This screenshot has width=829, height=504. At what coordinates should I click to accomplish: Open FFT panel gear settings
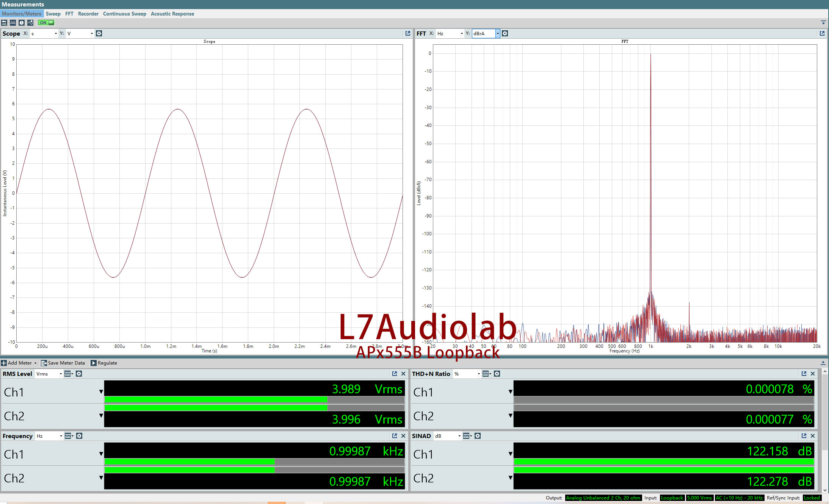(x=505, y=33)
